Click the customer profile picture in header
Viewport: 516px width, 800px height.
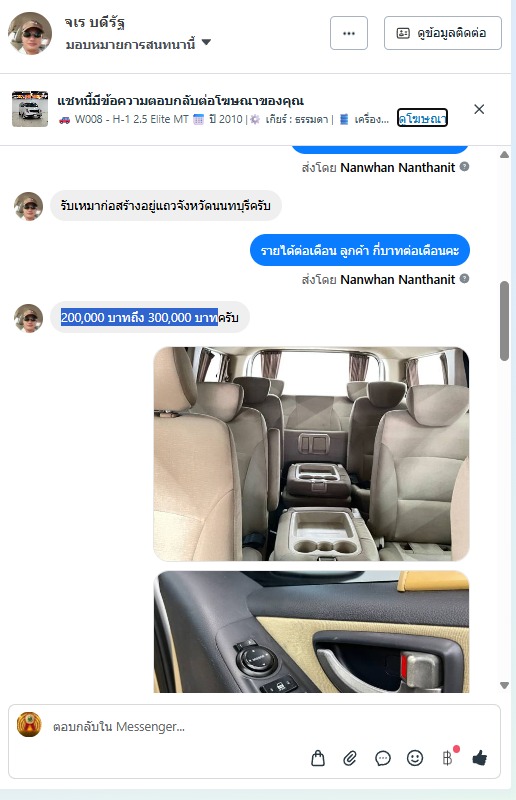30,34
